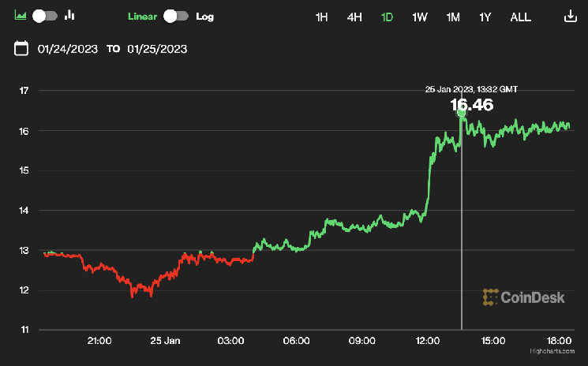Viewport: 588px width, 366px height.
Task: Click the 16.46 peak price marker
Action: tap(462, 113)
